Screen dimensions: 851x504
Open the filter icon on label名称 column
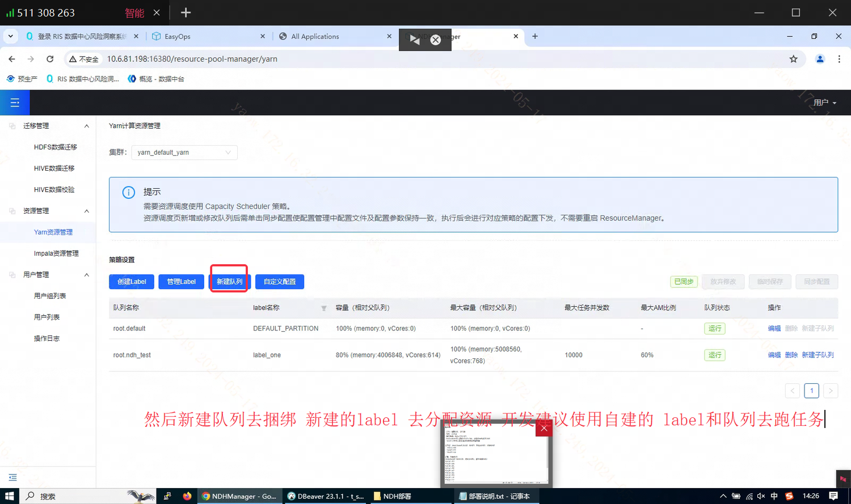click(323, 308)
